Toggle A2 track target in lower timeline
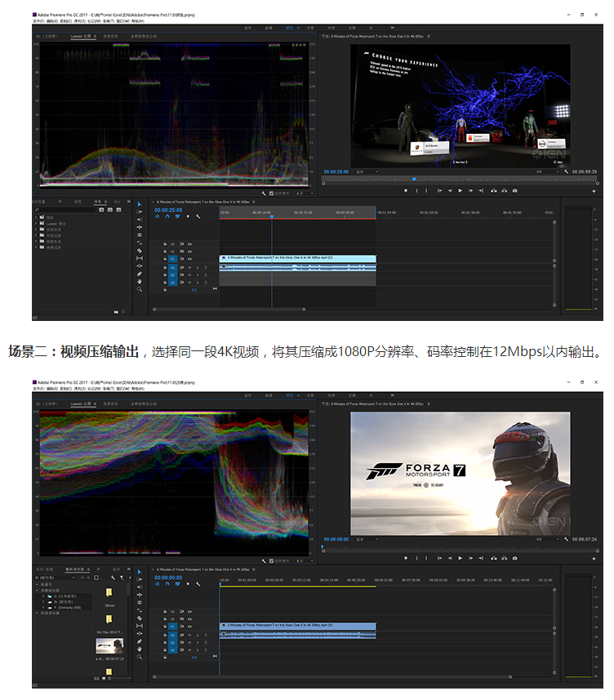The width and height of the screenshot is (614, 700). [173, 642]
